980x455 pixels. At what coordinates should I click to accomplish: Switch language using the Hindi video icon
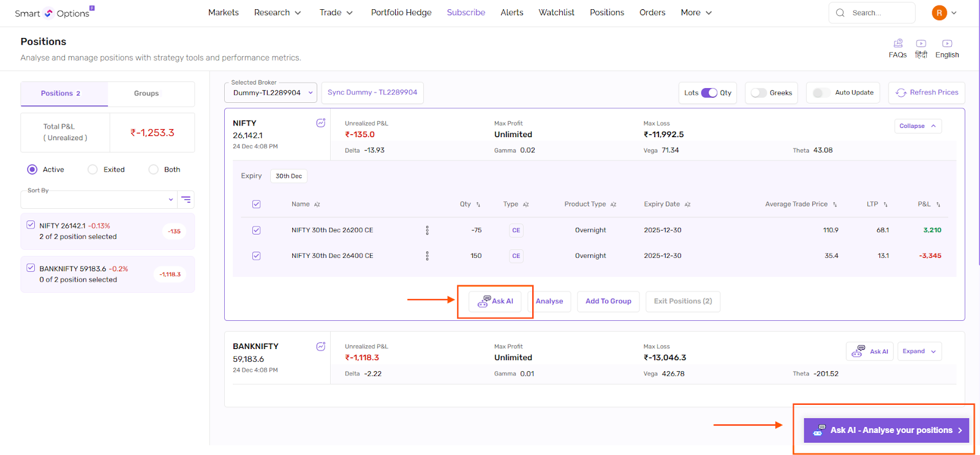pyautogui.click(x=921, y=44)
